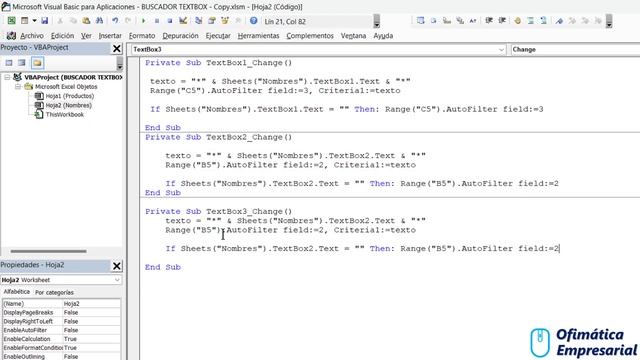Image resolution: width=640 pixels, height=360 pixels.
Task: Open the Herramientas menu
Action: point(258,36)
